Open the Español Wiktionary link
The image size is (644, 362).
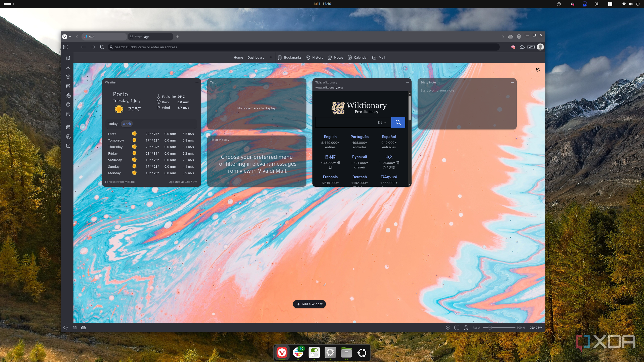389,137
